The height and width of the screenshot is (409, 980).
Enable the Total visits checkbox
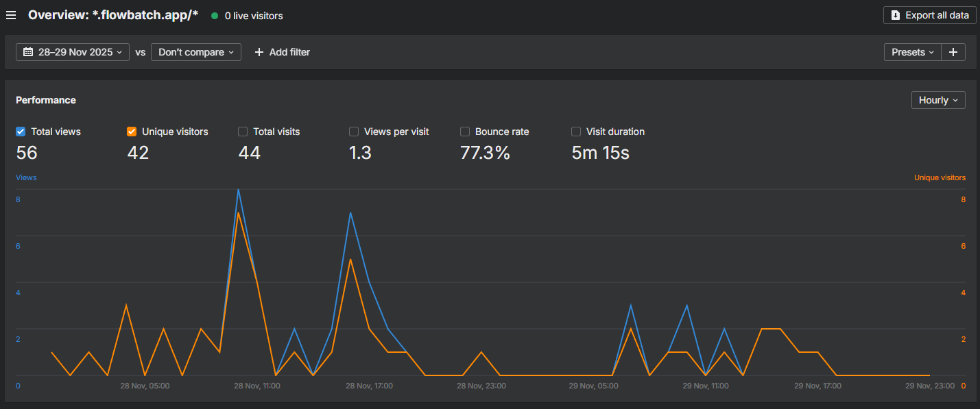[x=243, y=132]
